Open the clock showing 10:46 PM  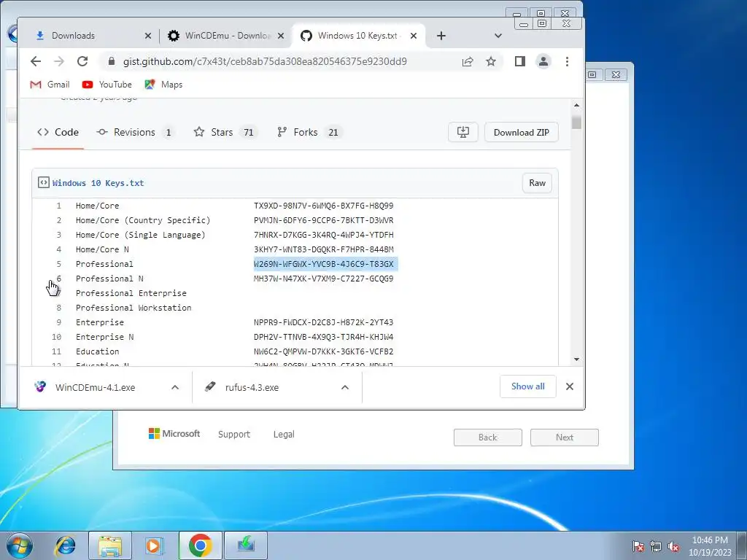coord(710,546)
